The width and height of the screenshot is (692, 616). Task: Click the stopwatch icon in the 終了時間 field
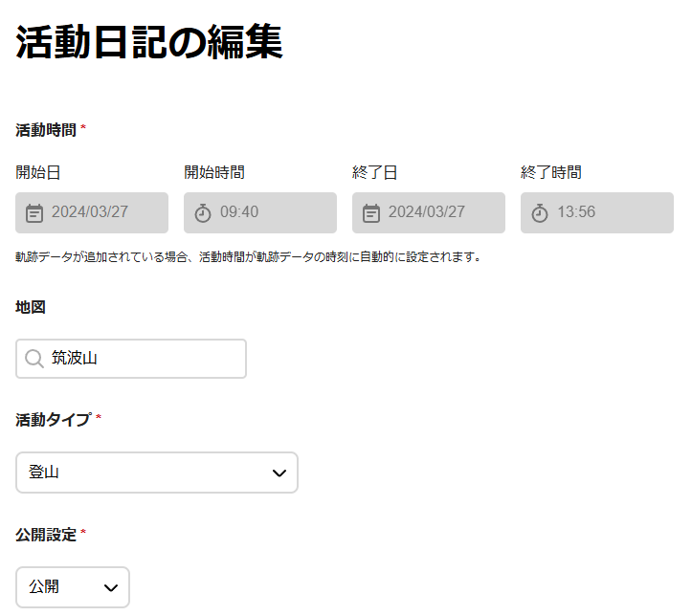540,212
